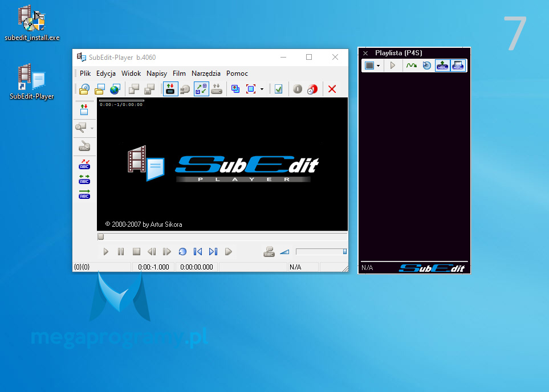Image resolution: width=549 pixels, height=392 pixels.
Task: Click the movie seek bar thumb
Action: (x=101, y=237)
